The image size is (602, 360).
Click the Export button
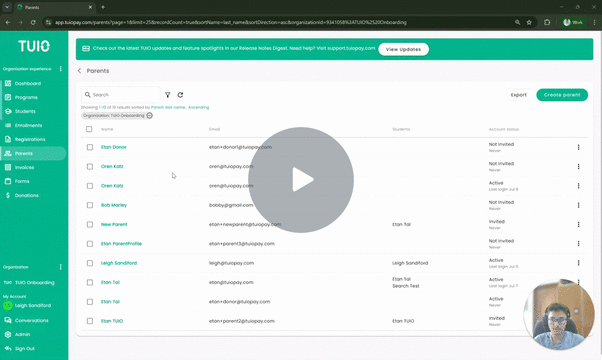[519, 95]
